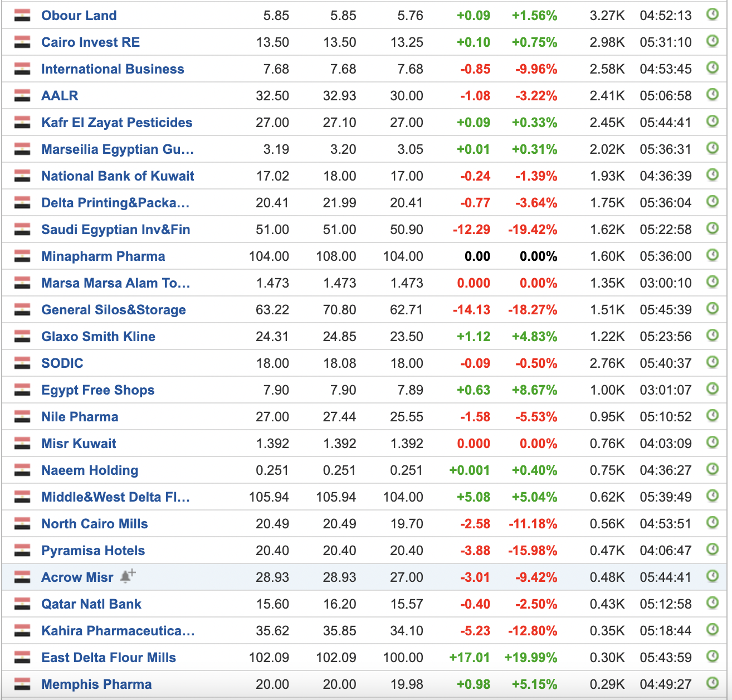The height and width of the screenshot is (700, 732).
Task: Open the North Cairo Mills link
Action: [95, 524]
